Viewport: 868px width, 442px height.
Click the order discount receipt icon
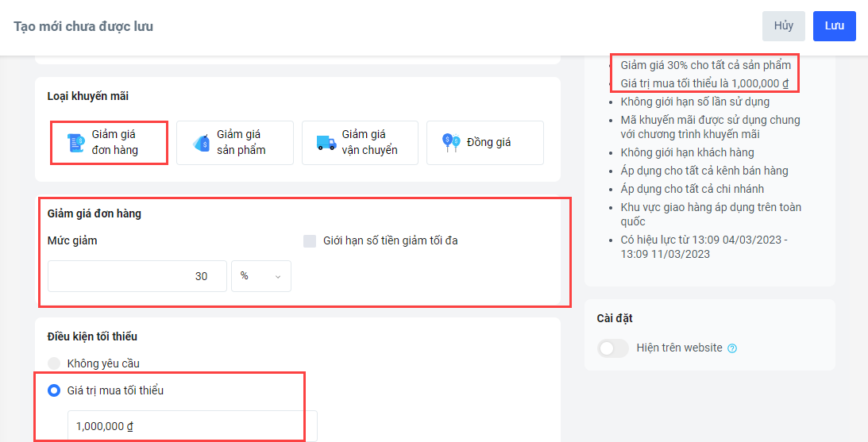pos(75,143)
